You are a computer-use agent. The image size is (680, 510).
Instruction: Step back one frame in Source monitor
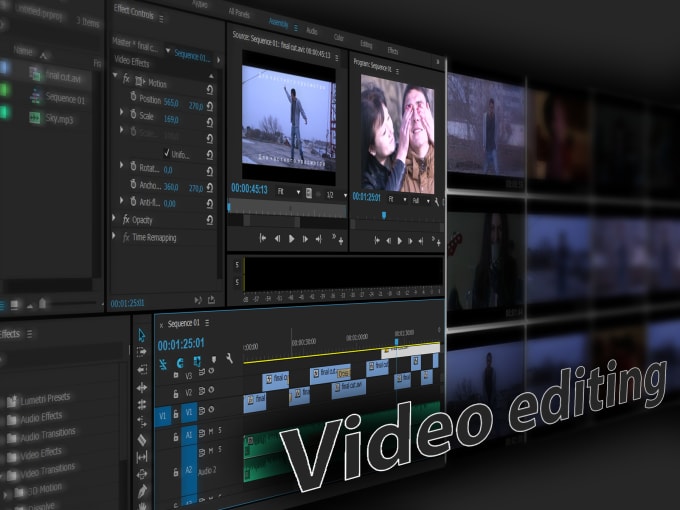(277, 238)
